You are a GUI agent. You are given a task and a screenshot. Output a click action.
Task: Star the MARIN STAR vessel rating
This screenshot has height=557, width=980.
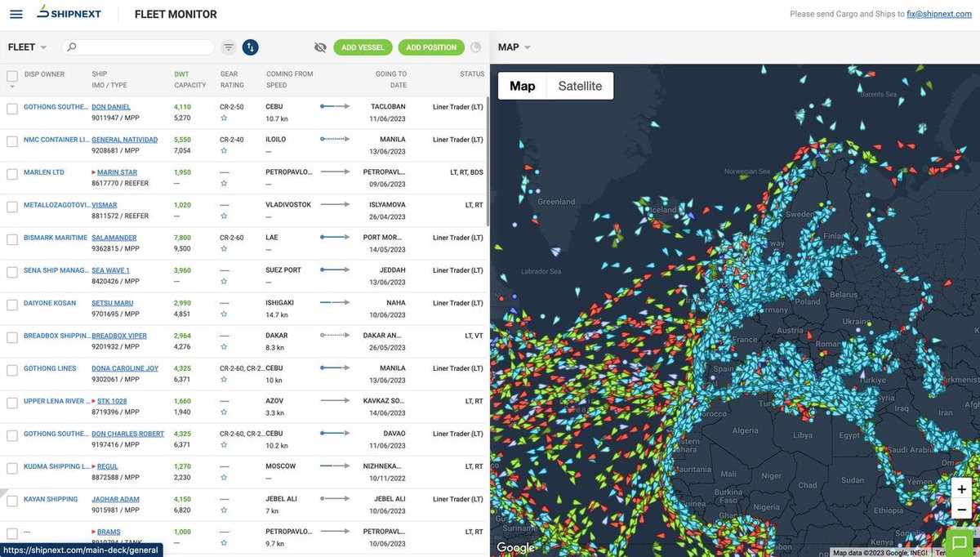pyautogui.click(x=224, y=183)
